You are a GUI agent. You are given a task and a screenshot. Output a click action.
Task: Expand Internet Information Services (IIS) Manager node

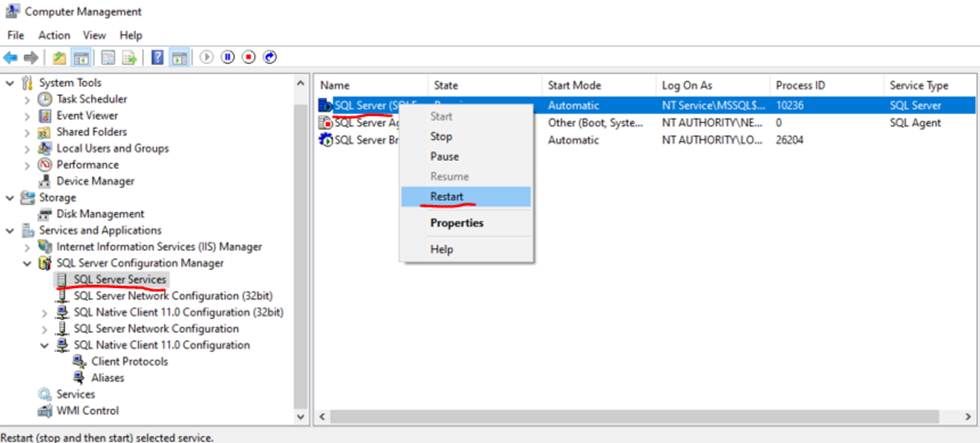[27, 247]
